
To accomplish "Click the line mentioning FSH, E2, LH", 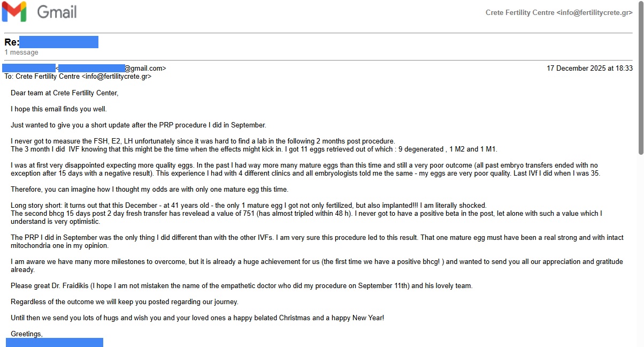I will point(203,141).
